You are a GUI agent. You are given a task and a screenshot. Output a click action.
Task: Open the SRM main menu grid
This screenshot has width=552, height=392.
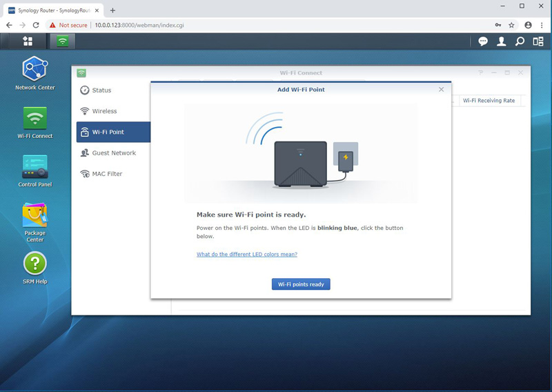point(28,41)
